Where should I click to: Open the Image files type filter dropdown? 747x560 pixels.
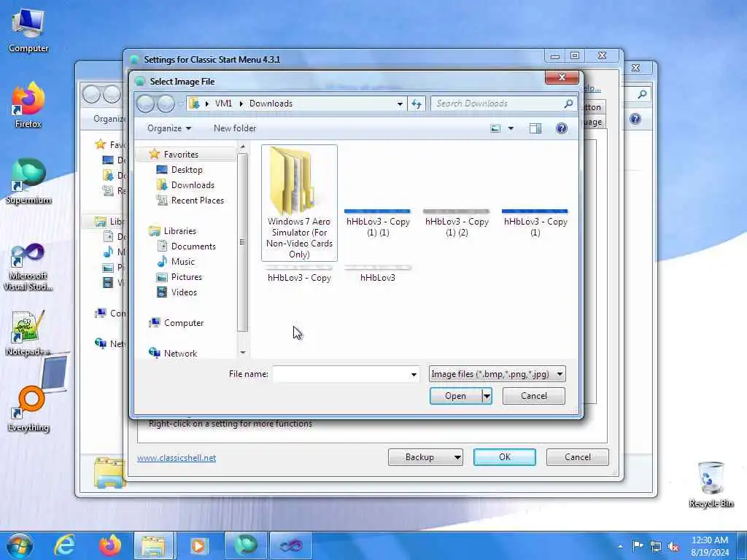(x=497, y=374)
